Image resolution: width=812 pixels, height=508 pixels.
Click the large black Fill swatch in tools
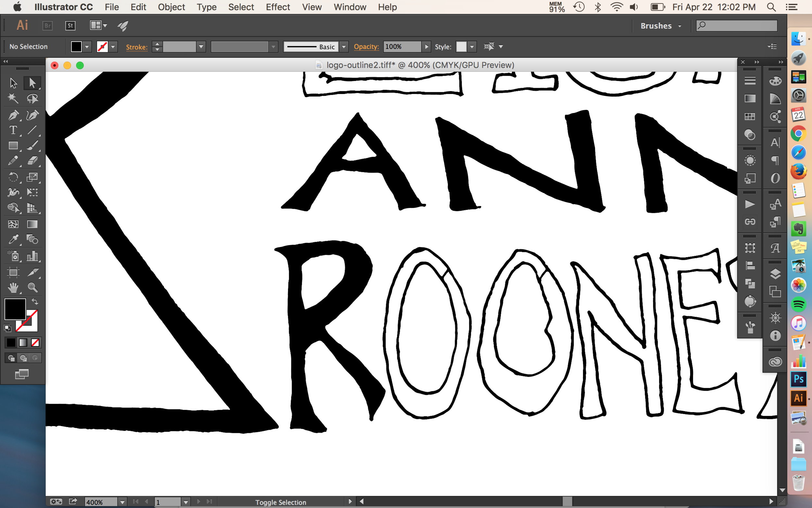click(x=15, y=309)
